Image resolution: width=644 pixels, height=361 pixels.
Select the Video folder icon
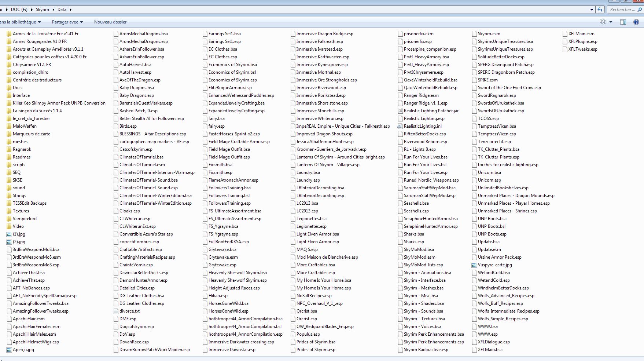pos(9,226)
